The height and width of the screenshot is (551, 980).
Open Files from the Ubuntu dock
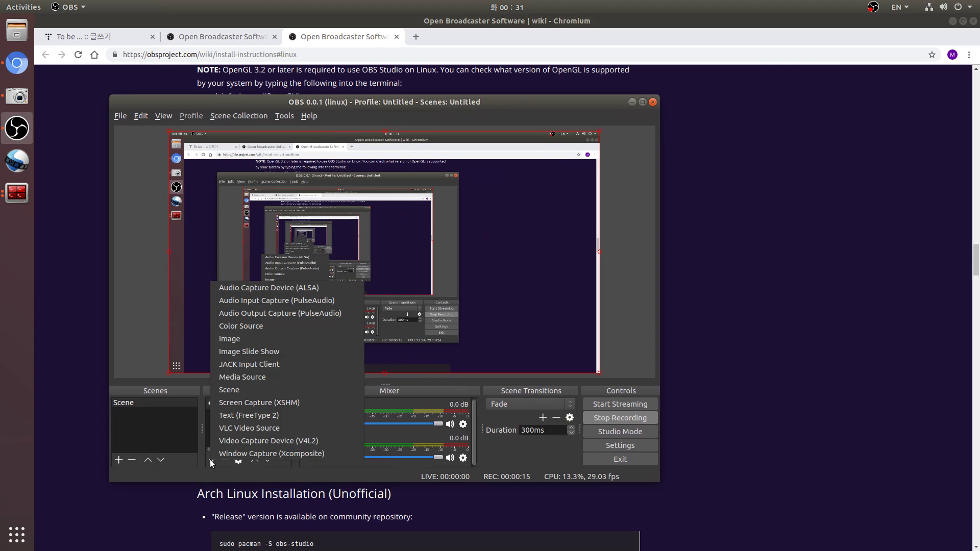17,30
